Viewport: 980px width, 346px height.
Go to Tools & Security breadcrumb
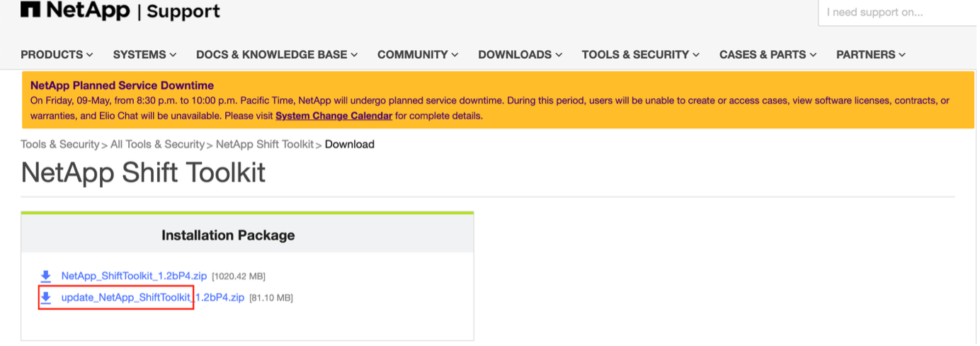click(x=60, y=145)
